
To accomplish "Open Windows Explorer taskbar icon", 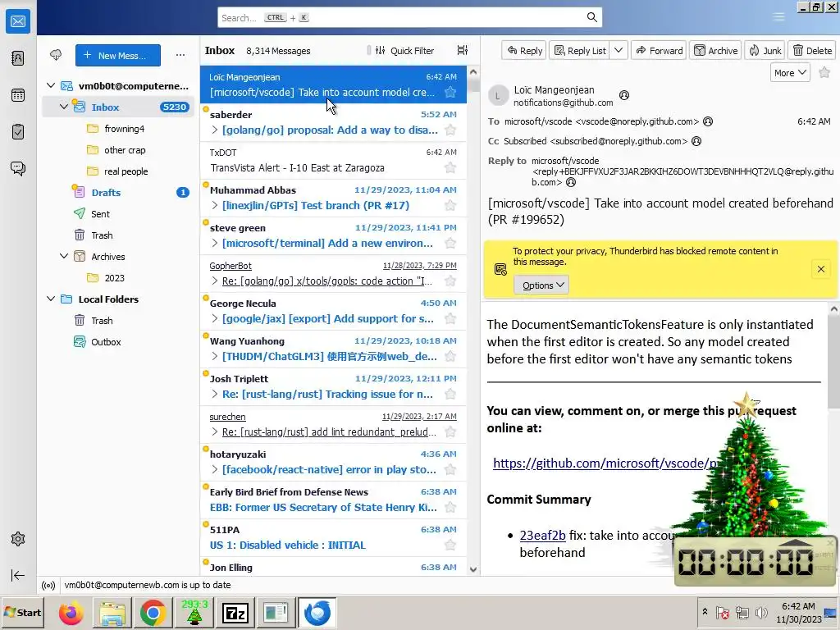I will [x=112, y=613].
